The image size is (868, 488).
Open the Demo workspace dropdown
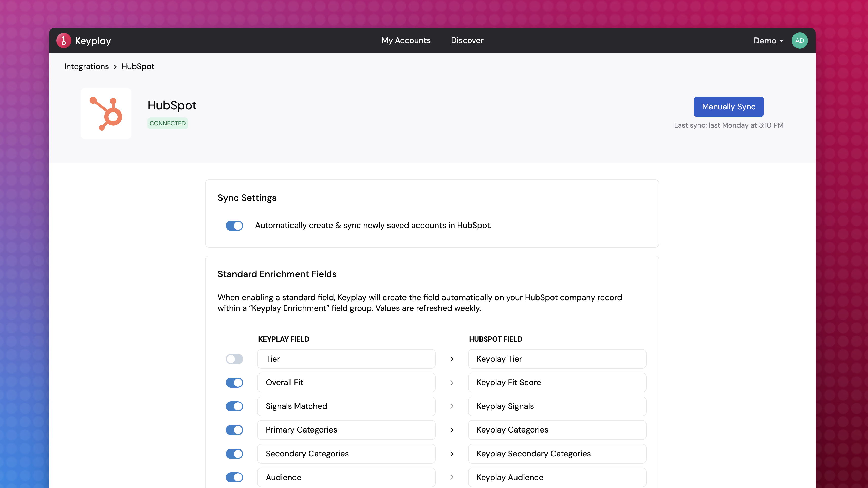[x=768, y=41]
